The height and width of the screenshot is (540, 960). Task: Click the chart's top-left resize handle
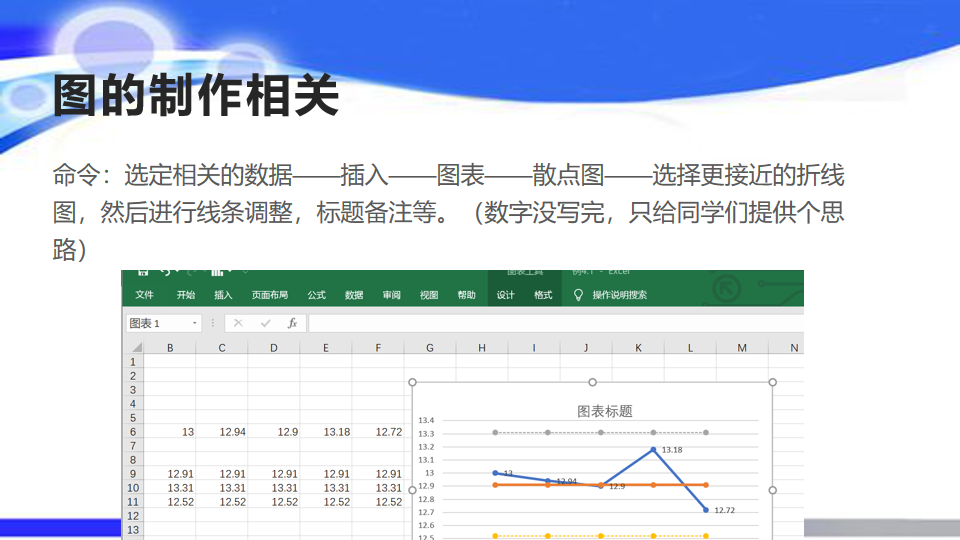click(412, 382)
